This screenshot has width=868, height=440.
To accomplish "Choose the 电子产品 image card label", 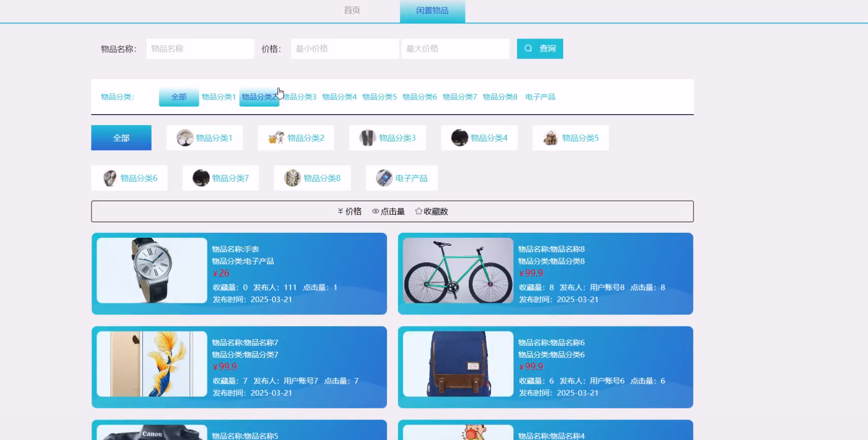I will pyautogui.click(x=411, y=178).
